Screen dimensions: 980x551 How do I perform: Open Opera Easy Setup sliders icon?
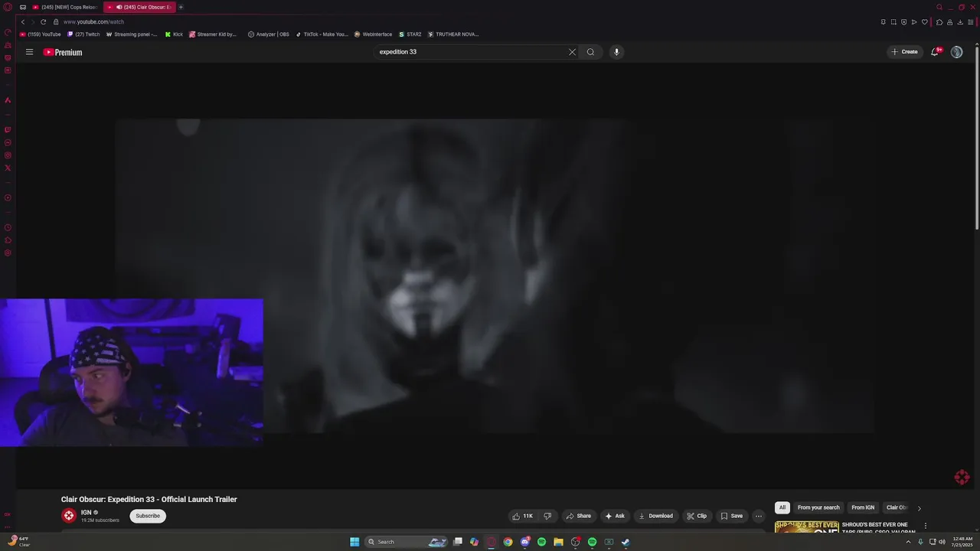[971, 21]
